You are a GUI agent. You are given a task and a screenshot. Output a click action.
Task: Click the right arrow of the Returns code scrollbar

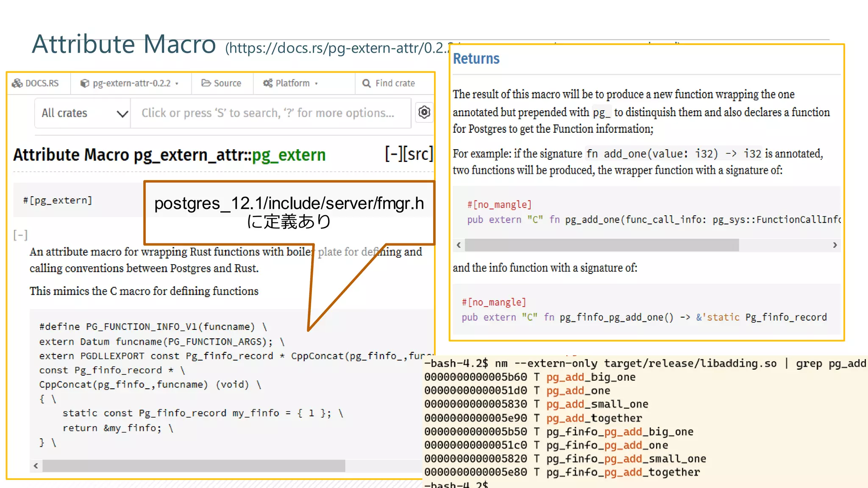(835, 245)
